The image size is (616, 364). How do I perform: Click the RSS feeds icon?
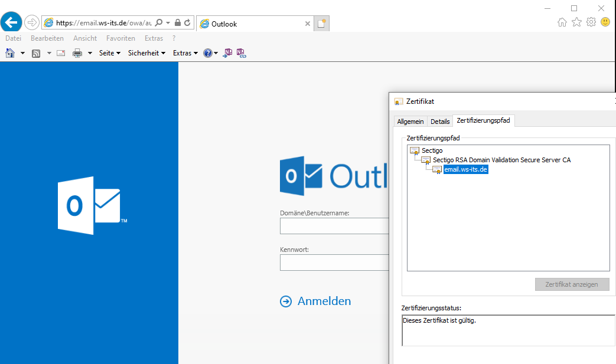coord(36,53)
